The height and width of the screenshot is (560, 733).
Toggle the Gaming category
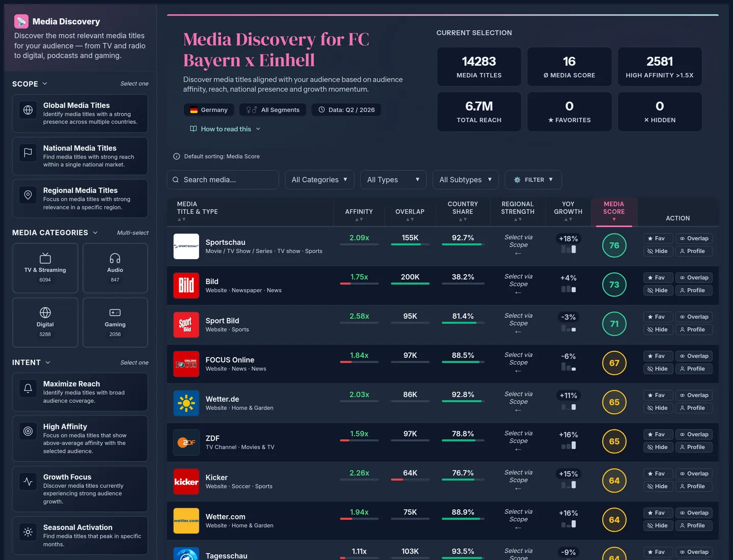115,322
